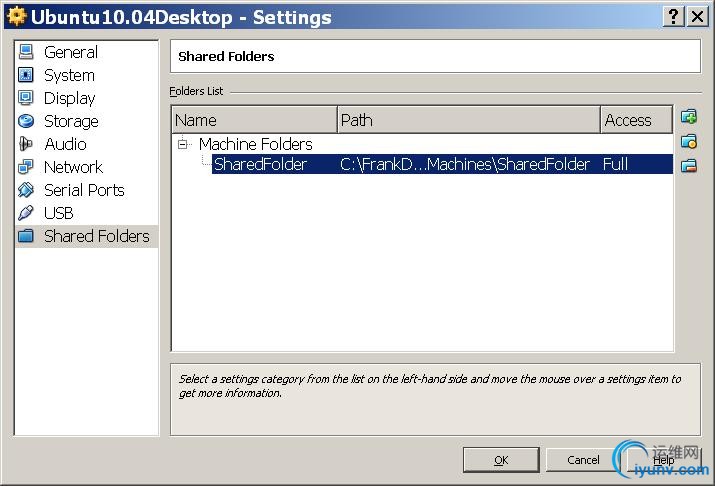Viewport: 715px width, 486px height.
Task: Click the VirtualBox gear icon in title bar
Action: [x=17, y=16]
